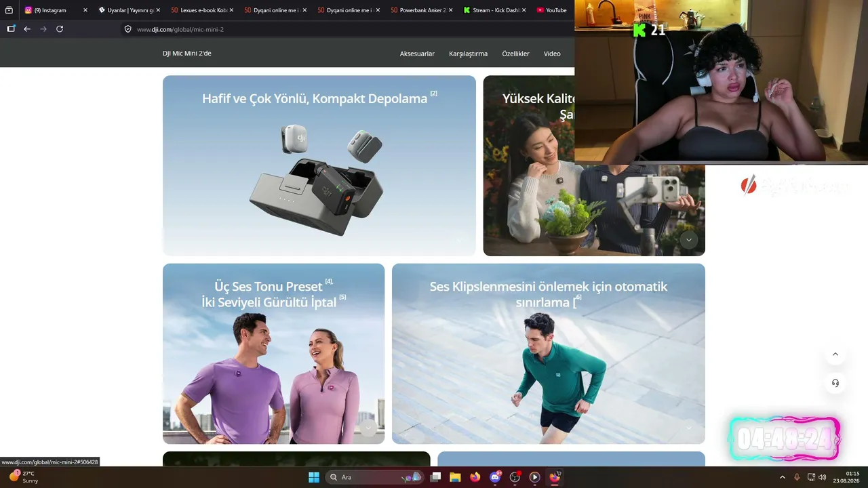The width and height of the screenshot is (868, 488).
Task: Close the Powerbank Anker tab
Action: 451,10
